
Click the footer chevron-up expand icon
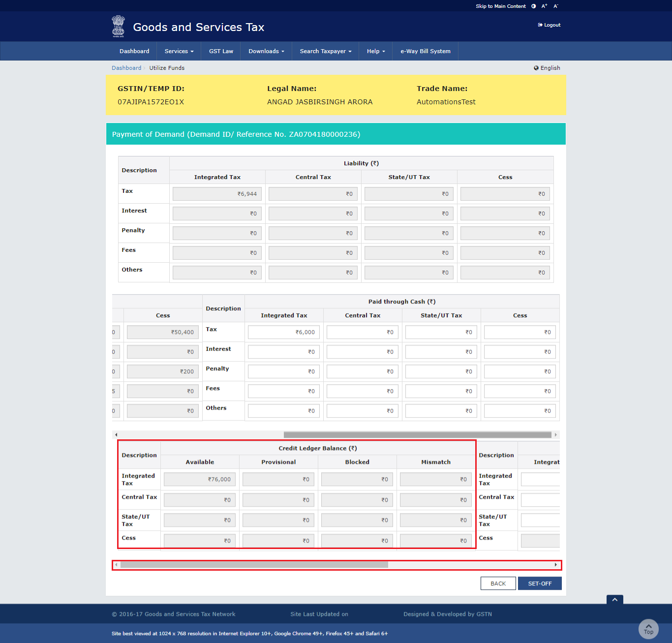tap(615, 599)
